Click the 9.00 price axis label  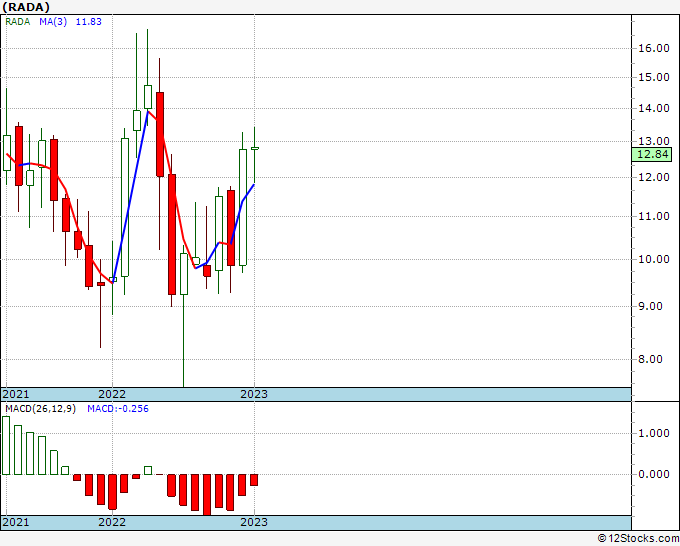pos(650,306)
